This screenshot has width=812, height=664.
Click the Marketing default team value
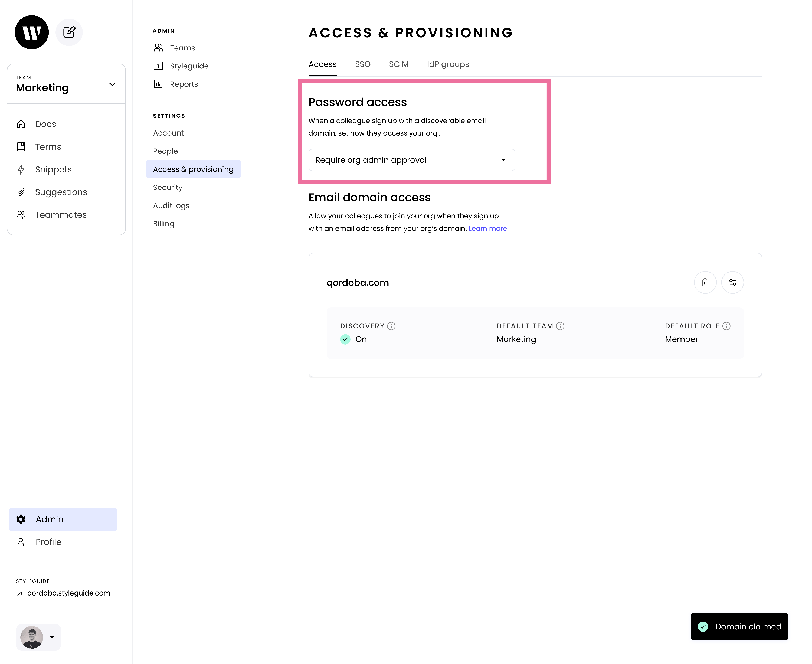[x=516, y=339]
